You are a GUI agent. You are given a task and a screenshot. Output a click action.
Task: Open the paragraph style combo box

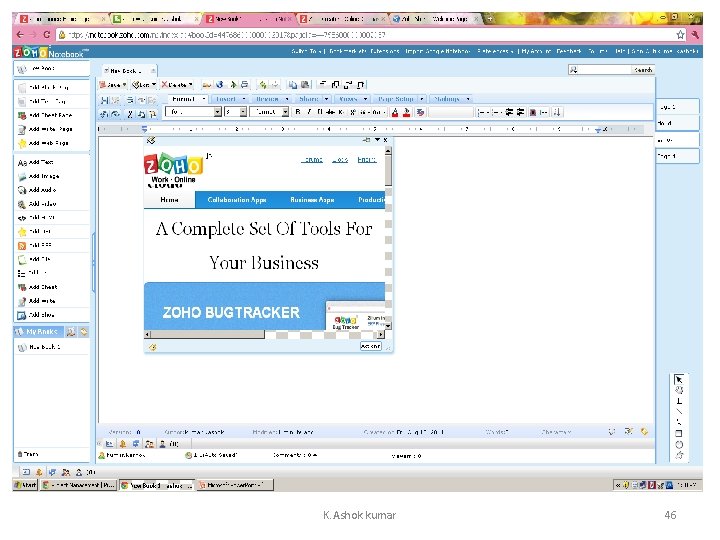point(269,112)
